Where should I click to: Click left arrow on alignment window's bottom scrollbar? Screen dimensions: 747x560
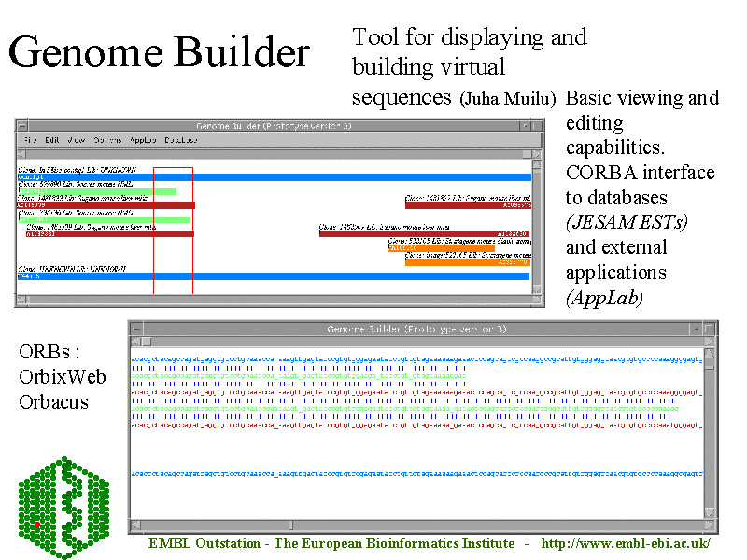pyautogui.click(x=136, y=525)
